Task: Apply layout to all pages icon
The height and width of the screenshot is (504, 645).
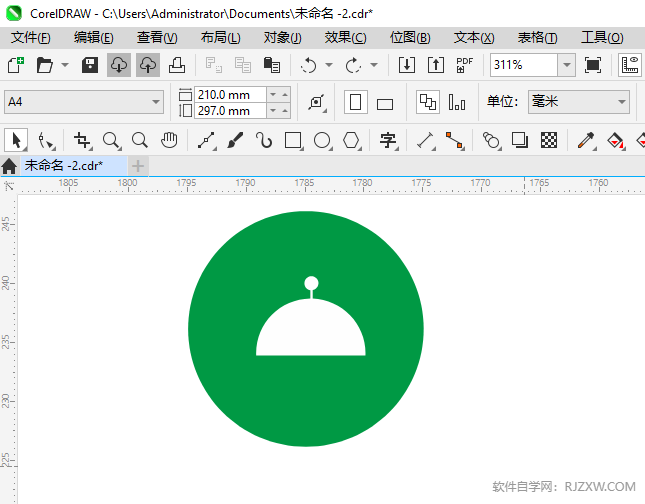Action: pyautogui.click(x=428, y=102)
